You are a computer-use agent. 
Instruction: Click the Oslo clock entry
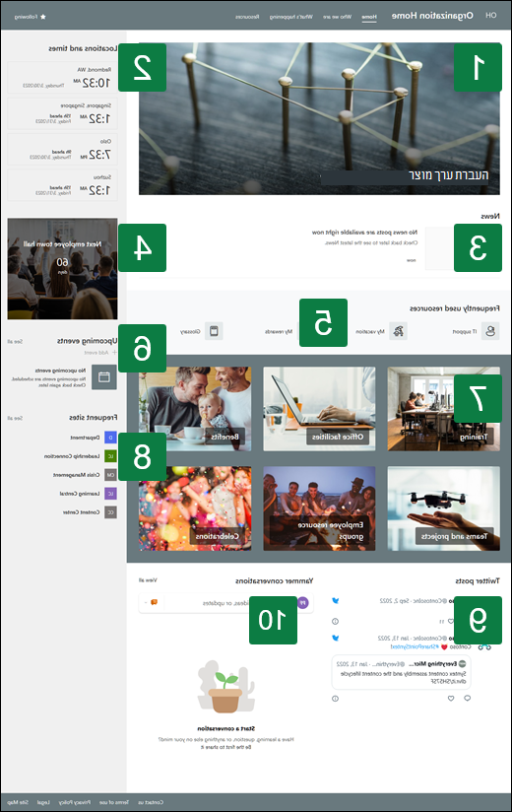(x=63, y=149)
